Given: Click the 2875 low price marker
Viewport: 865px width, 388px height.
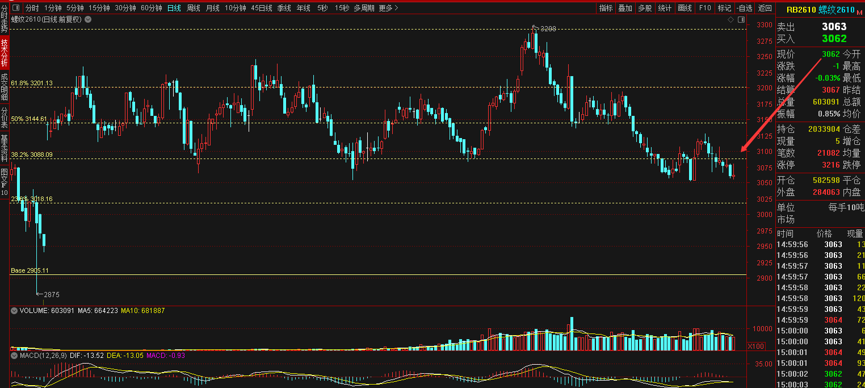Looking at the screenshot, I should click(47, 294).
